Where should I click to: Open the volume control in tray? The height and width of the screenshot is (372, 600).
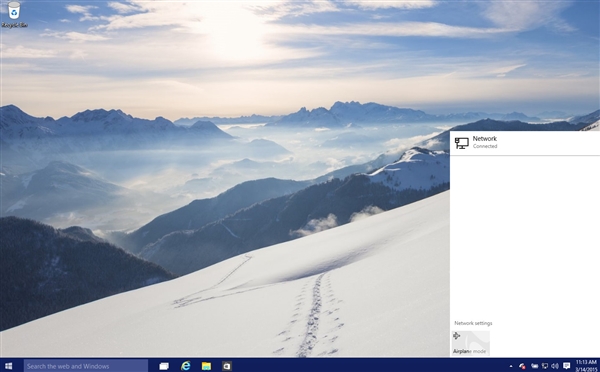point(555,366)
